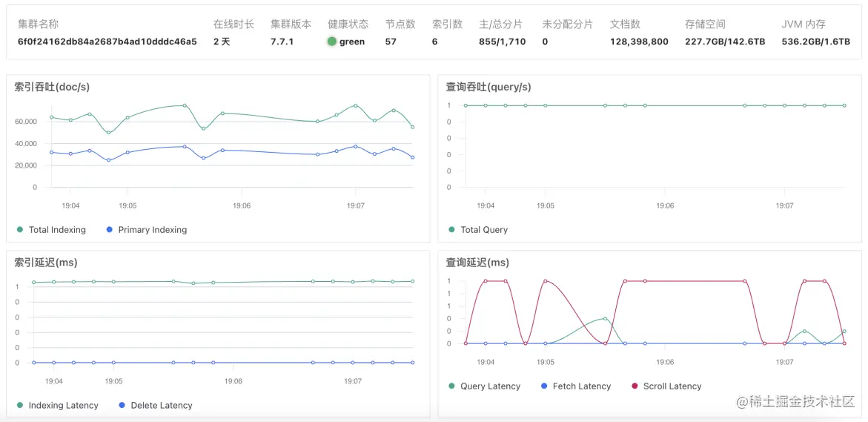Click the blue Fetch Latency legend dot
The height and width of the screenshot is (422, 868).
[544, 386]
